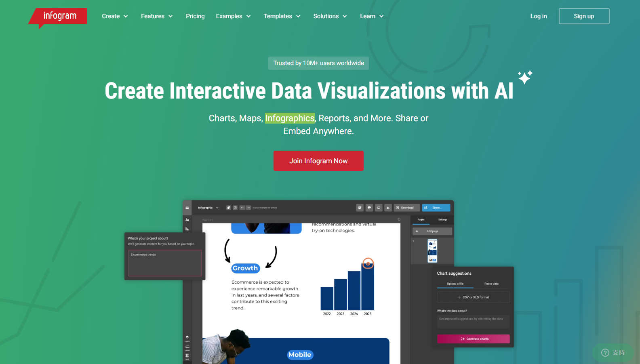This screenshot has width=640, height=364.
Task: Click the Sign up button
Action: [x=584, y=16]
